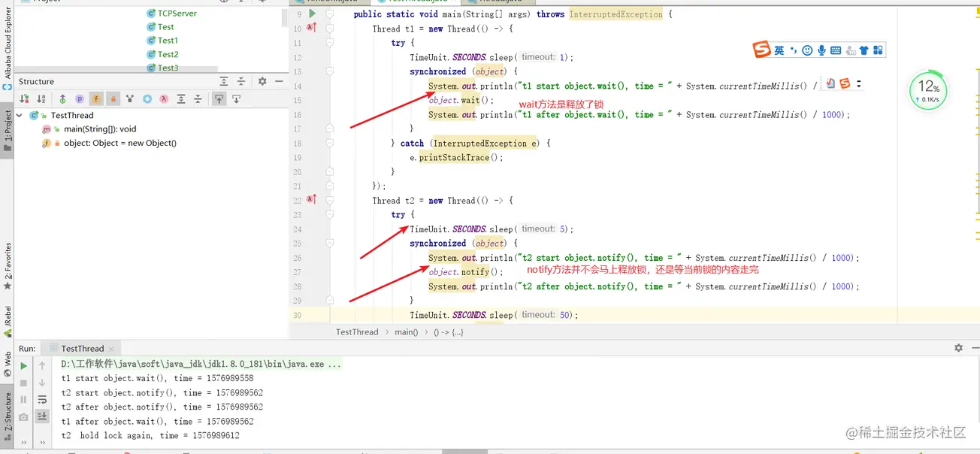Stop the running process
The image size is (980, 454).
tap(23, 383)
